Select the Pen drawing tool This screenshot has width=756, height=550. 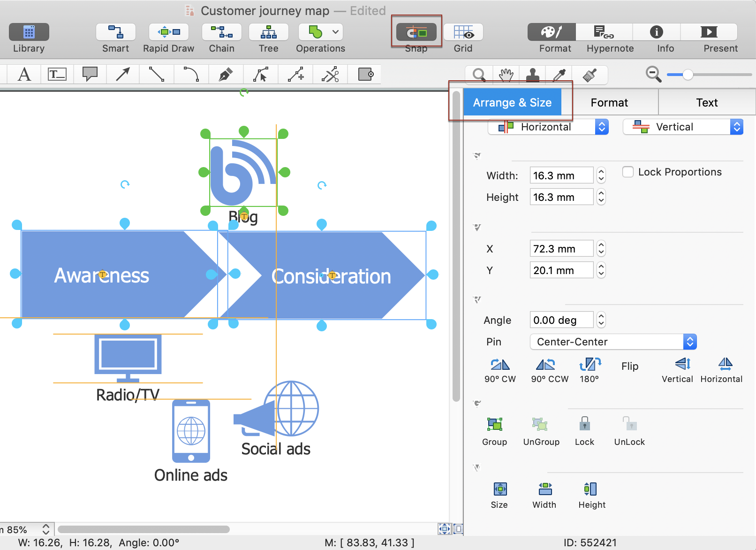(226, 75)
